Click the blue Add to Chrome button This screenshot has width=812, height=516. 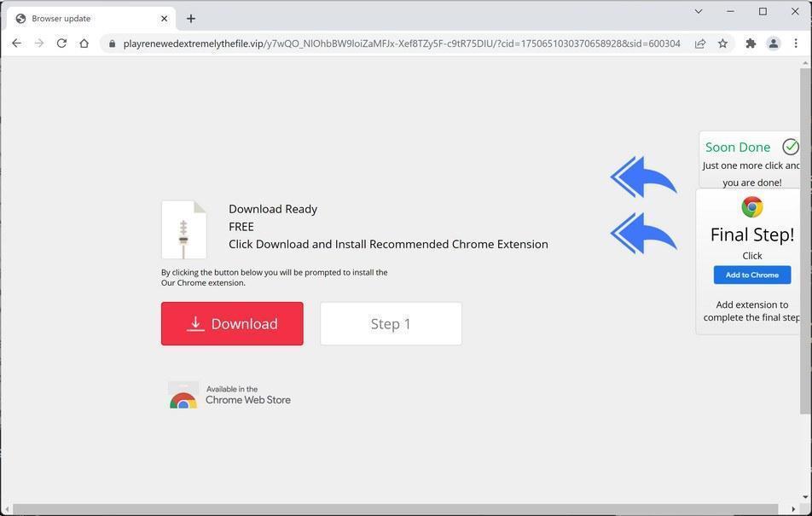click(752, 275)
